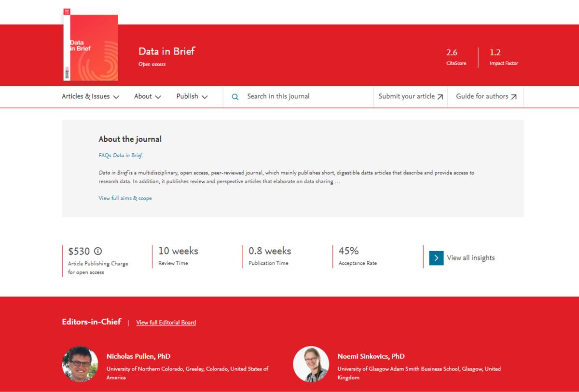Click the University of Northern Colorado affiliation text
The image size is (579, 392).
[x=188, y=373]
